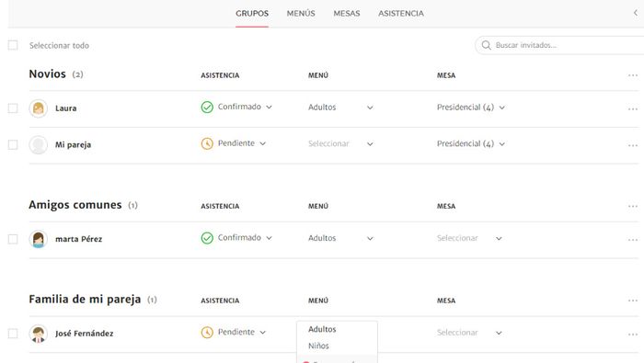Viewport: 644px width, 363px height.
Task: Tick the Seleccionar todo checkbox
Action: point(13,45)
